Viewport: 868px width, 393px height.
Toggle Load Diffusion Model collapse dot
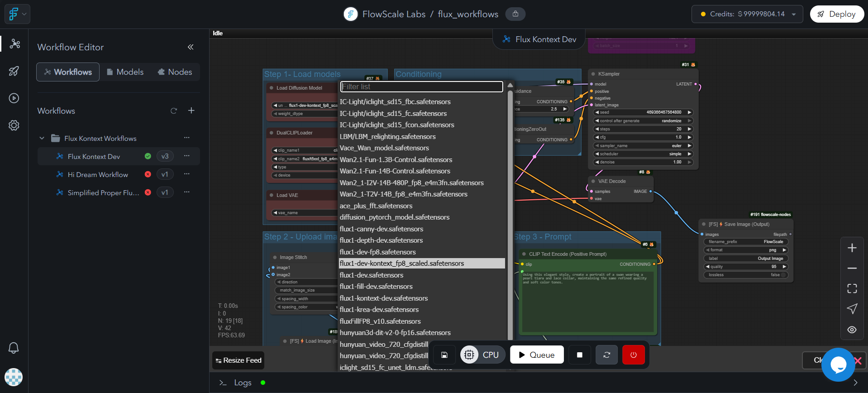tap(272, 88)
